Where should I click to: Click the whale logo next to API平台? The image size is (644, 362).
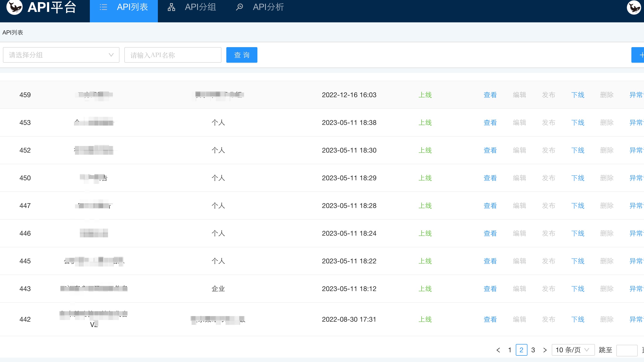[x=14, y=7]
